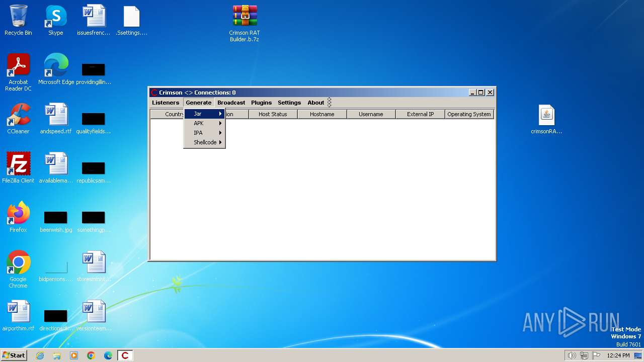Switch to Crimson taskbar button
Screen dimensions: 644x362
pos(125,355)
